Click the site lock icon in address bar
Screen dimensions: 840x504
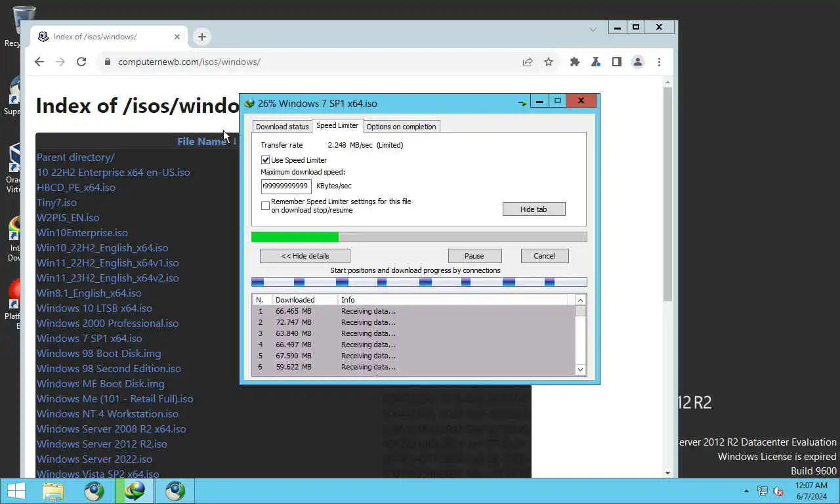[x=108, y=62]
